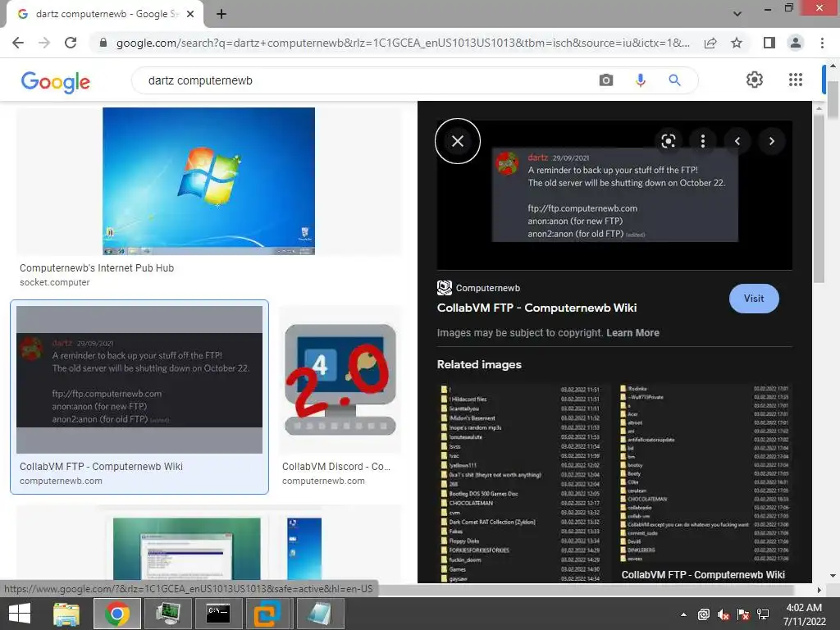Open the preview panel three-dot options
Viewport: 840px width, 630px height.
[703, 141]
